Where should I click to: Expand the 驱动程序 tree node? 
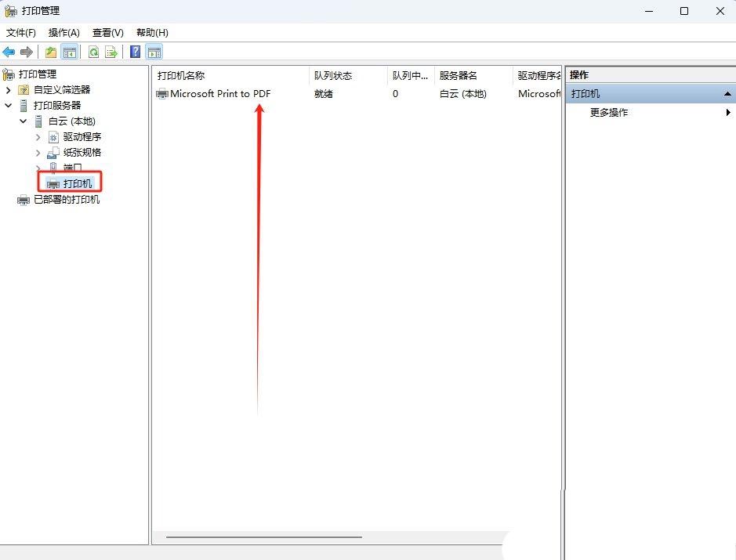pos(38,137)
